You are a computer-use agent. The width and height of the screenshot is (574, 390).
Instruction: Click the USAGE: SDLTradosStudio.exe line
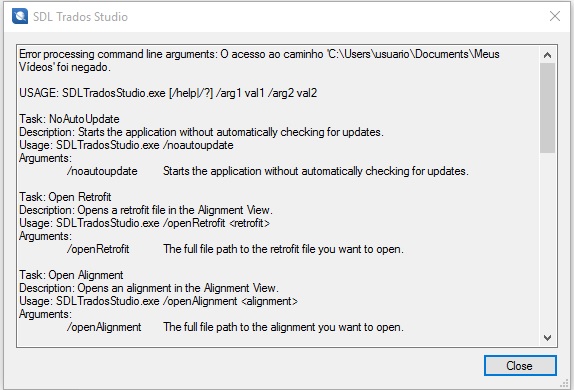pyautogui.click(x=168, y=93)
